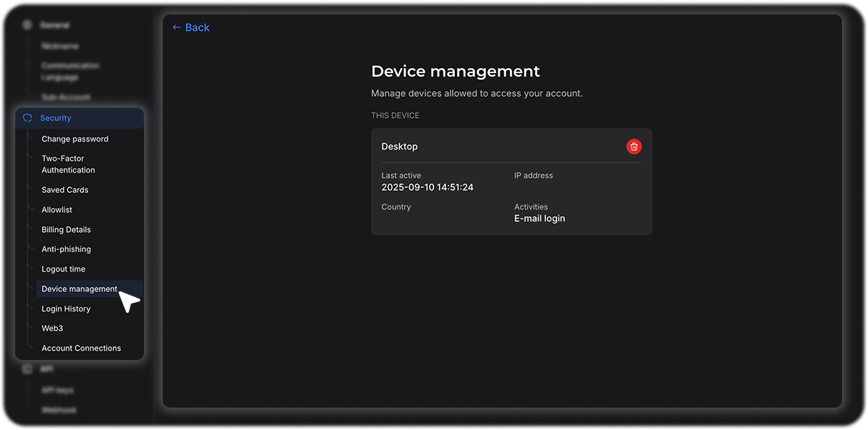Select Device management in sidebar
Image resolution: width=868 pixels, height=430 pixels.
(79, 289)
